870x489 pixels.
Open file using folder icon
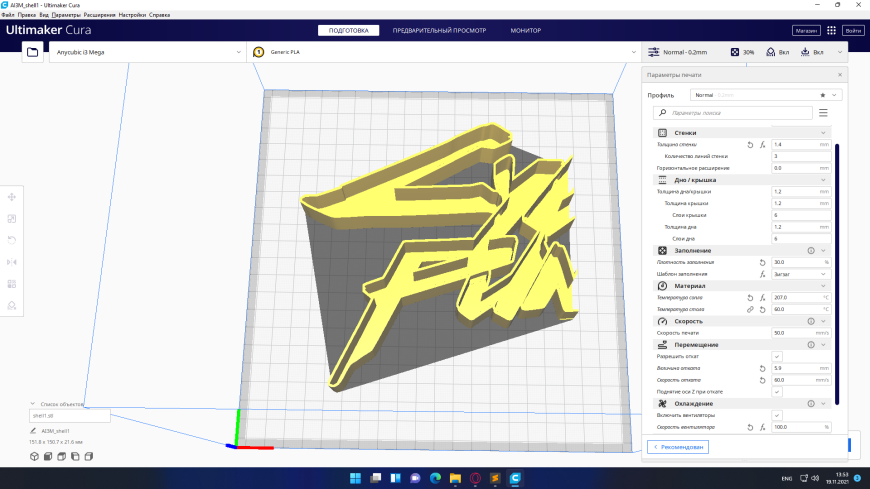(x=33, y=52)
